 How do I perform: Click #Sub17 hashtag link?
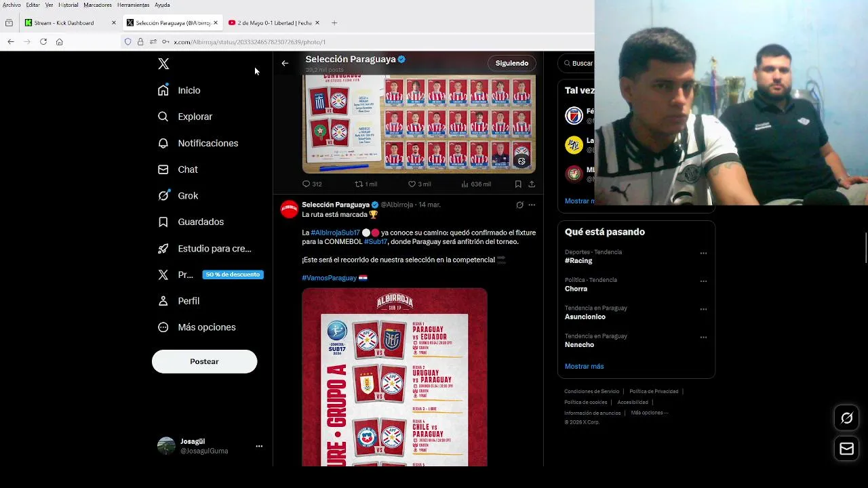pyautogui.click(x=375, y=241)
